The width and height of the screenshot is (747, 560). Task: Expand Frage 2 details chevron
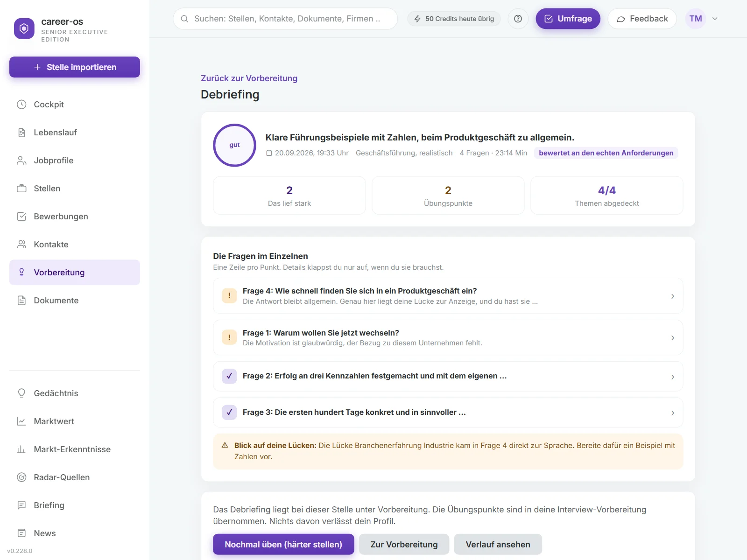673,377
